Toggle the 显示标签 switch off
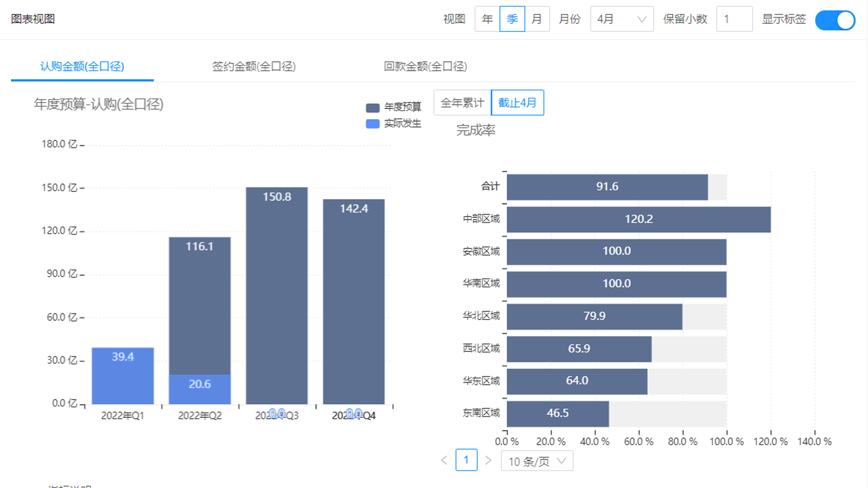Viewport: 868px width, 488px height. [x=835, y=20]
